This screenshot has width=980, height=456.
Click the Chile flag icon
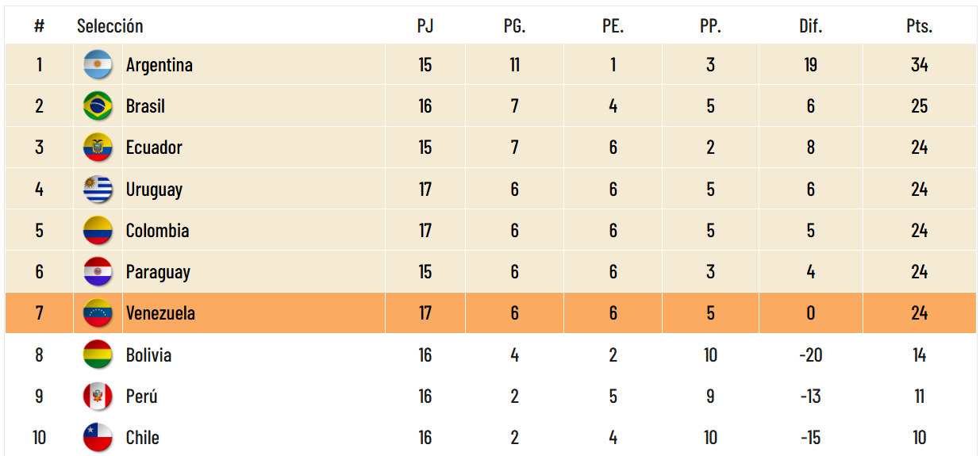point(98,437)
